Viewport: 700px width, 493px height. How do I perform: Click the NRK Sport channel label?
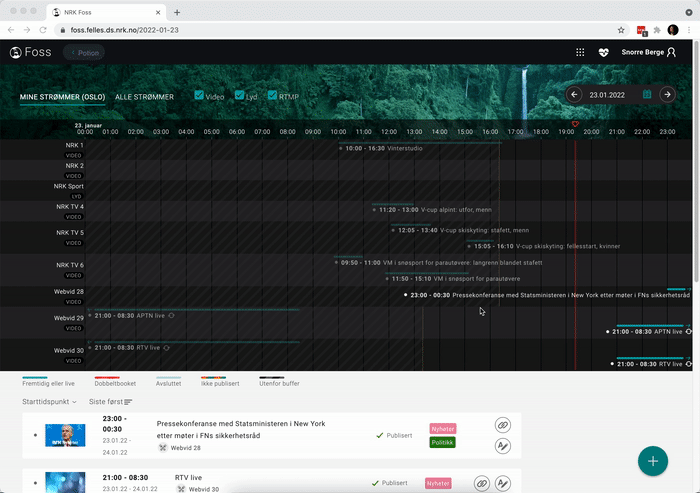68,186
